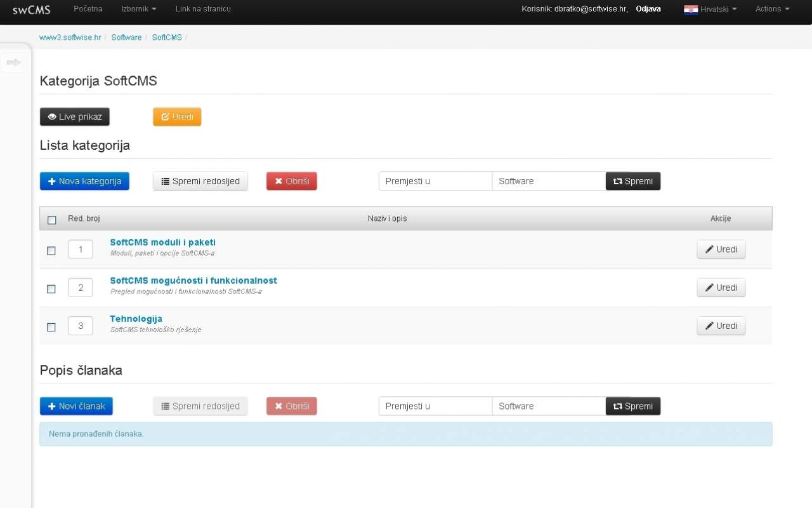The width and height of the screenshot is (812, 508).
Task: Navigate to Software breadcrumb
Action: click(x=126, y=37)
